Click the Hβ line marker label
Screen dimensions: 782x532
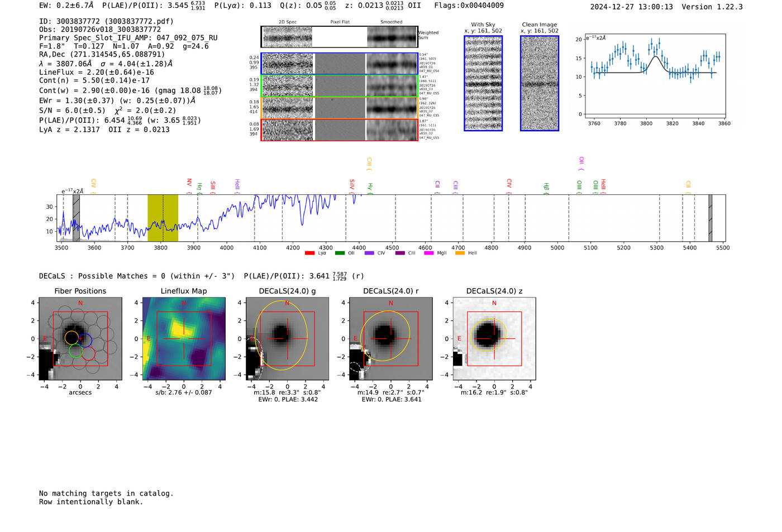546,188
